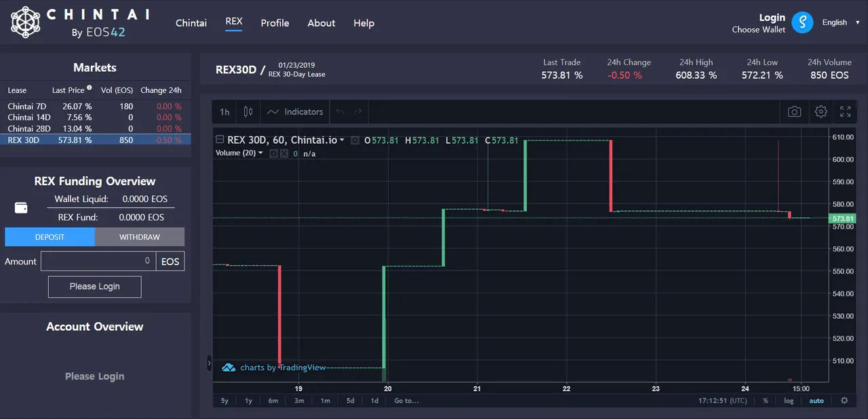Click the 24h Volume value 850 EOS
The height and width of the screenshot is (419, 868).
(829, 75)
